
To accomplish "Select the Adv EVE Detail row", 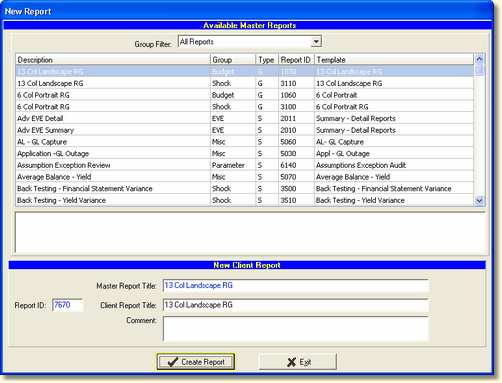I will click(244, 118).
